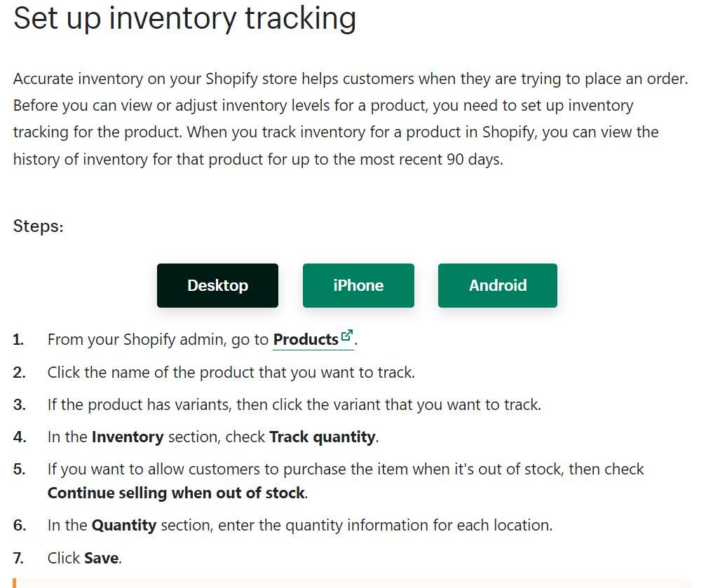This screenshot has width=706, height=588.
Task: Click "Continue selling when out of stock" text
Action: (x=176, y=493)
